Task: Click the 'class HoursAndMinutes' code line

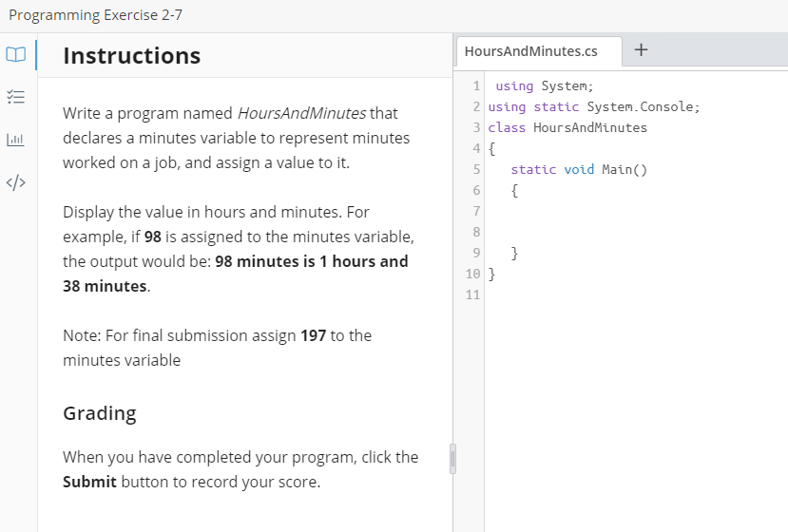Action: (567, 128)
